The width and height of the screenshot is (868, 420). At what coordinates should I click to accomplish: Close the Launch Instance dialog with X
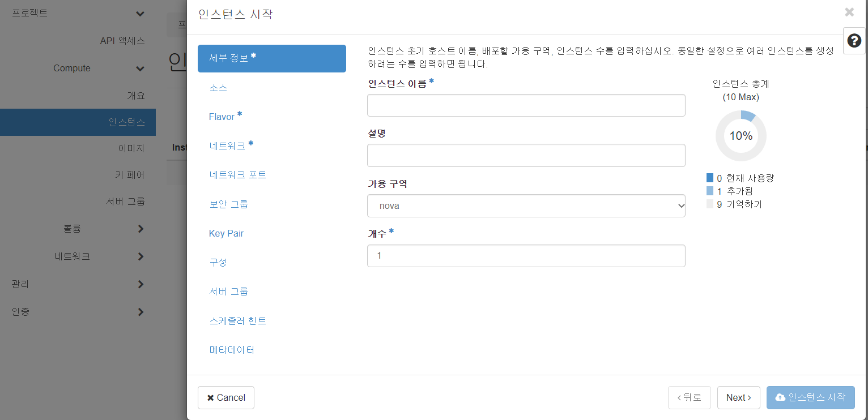tap(849, 12)
